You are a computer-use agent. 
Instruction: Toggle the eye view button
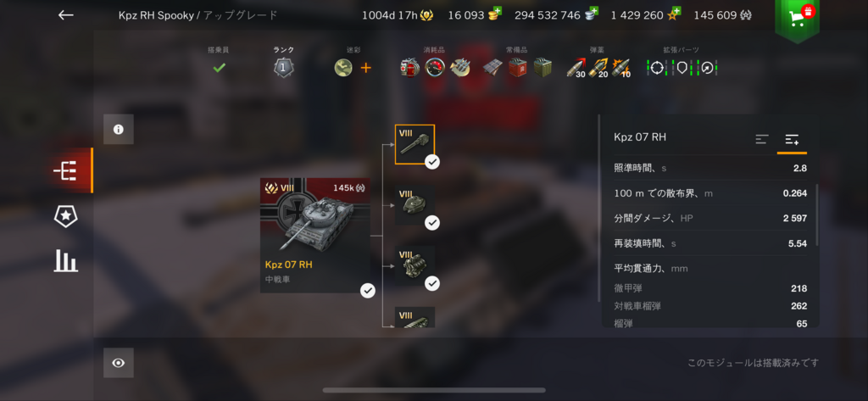point(119,363)
